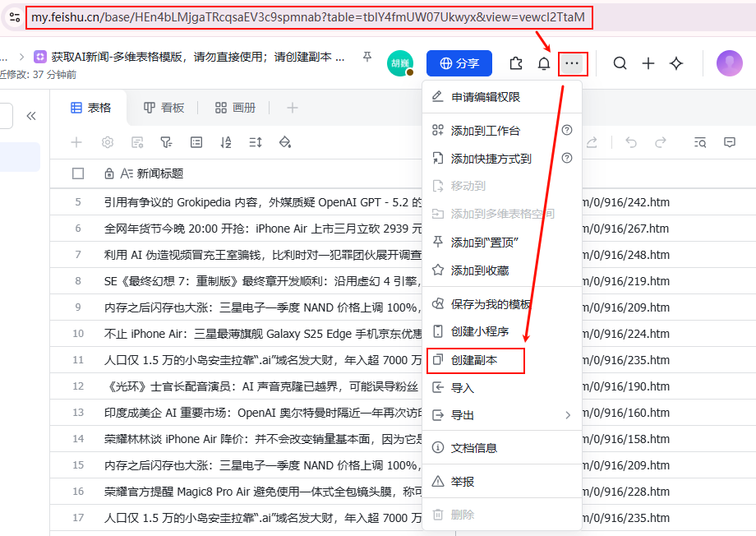Toggle the select-all row checkbox
This screenshot has height=536, width=756.
click(x=76, y=172)
